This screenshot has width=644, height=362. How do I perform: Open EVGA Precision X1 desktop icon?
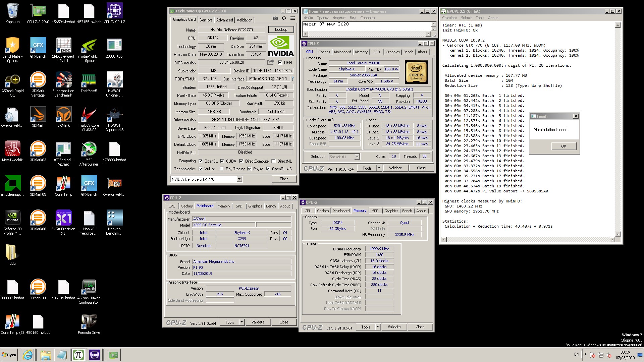pos(63,223)
